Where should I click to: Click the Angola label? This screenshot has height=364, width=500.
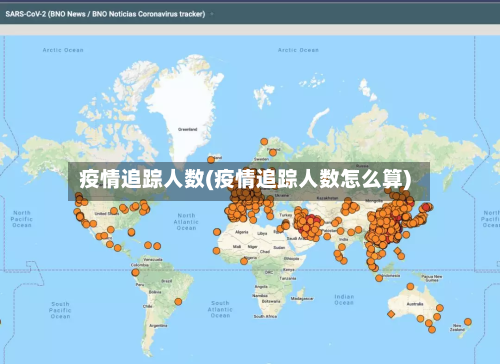pos(261,287)
